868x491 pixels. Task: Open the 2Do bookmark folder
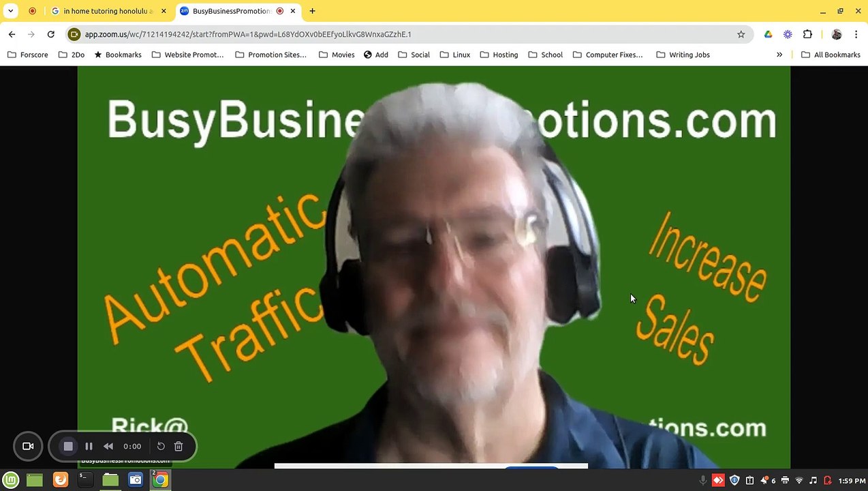(x=72, y=55)
